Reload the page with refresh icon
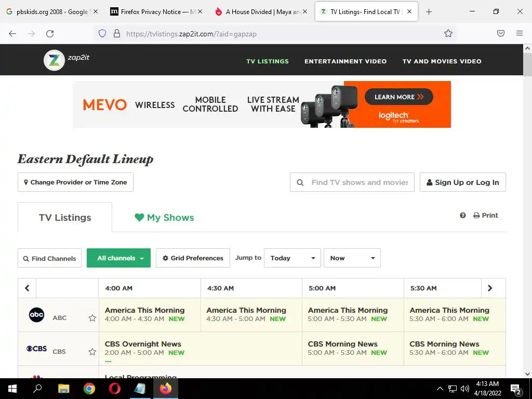Image resolution: width=532 pixels, height=399 pixels. (50, 34)
